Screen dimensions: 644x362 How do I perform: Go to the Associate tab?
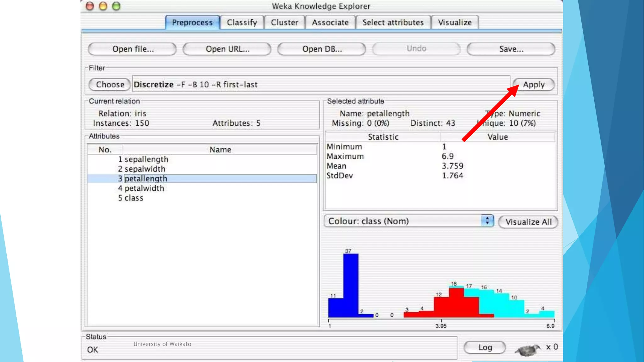click(330, 23)
